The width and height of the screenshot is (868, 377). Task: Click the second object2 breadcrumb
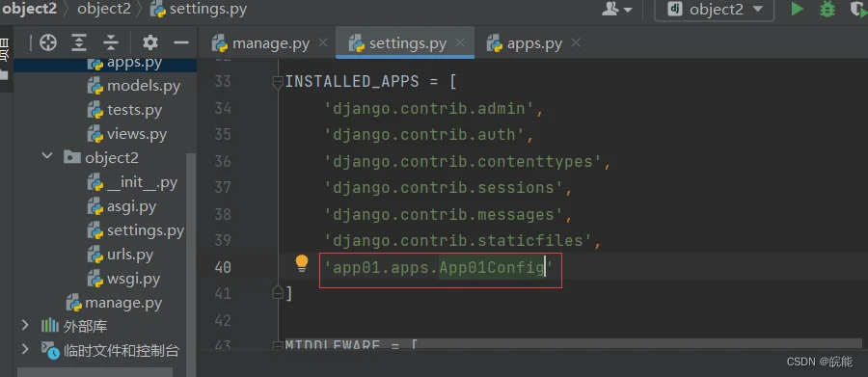104,9
